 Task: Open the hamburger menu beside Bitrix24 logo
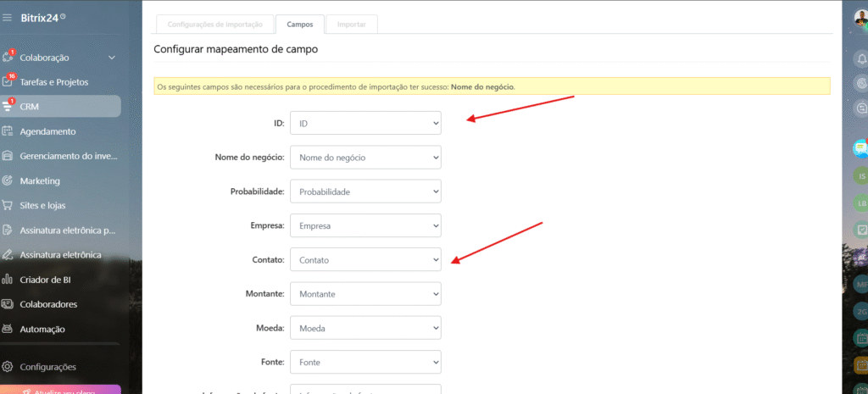coord(8,17)
